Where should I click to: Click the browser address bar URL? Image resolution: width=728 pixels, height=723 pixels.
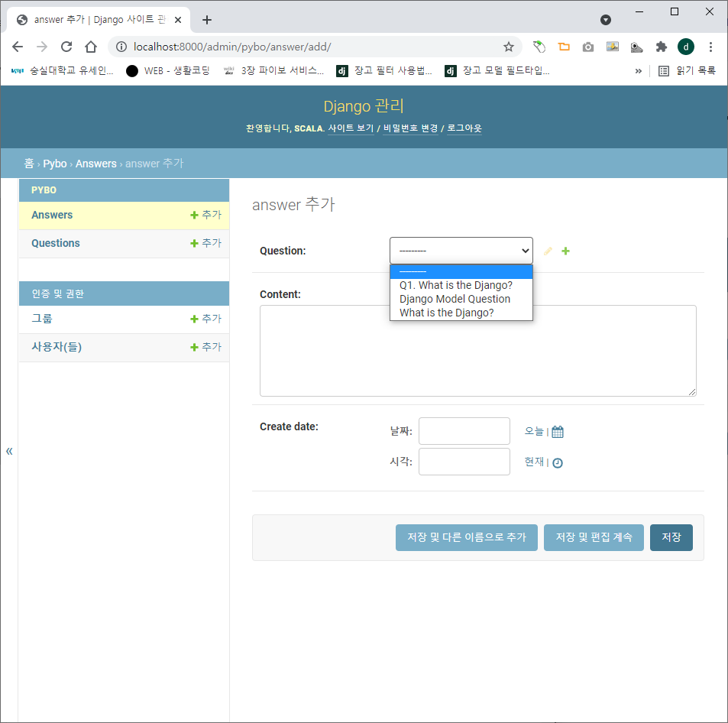pyautogui.click(x=232, y=47)
